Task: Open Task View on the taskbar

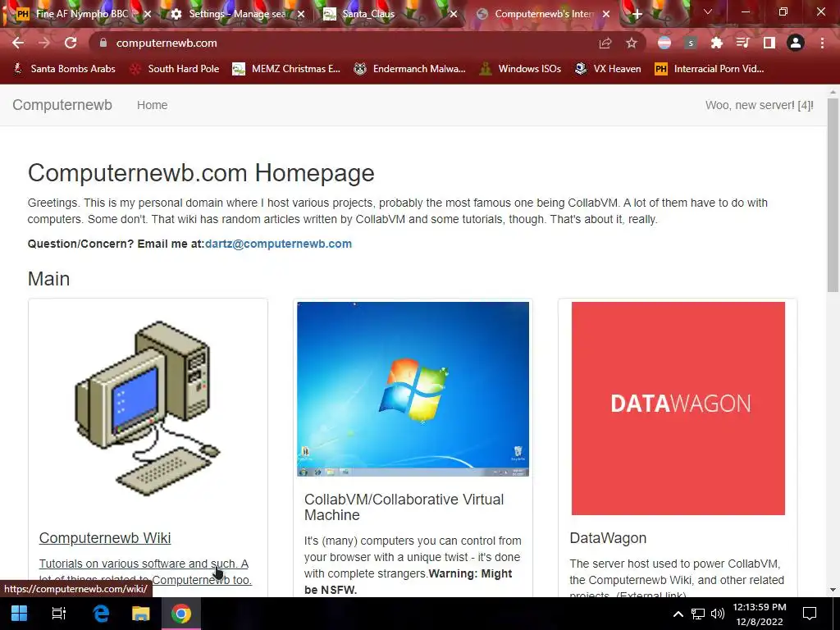Action: coord(59,614)
